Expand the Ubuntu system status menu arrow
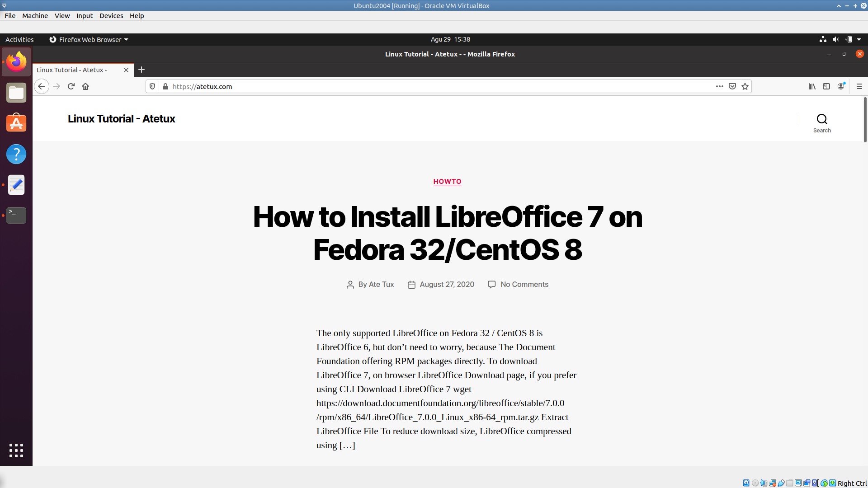The width and height of the screenshot is (868, 488). pyautogui.click(x=859, y=39)
